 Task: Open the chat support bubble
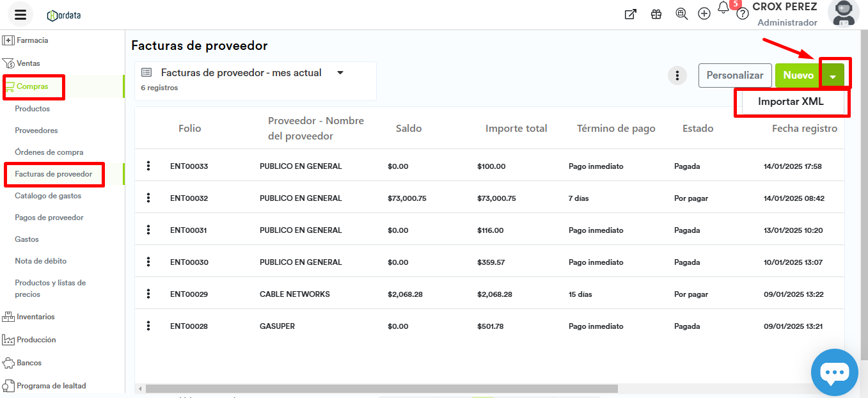click(835, 372)
